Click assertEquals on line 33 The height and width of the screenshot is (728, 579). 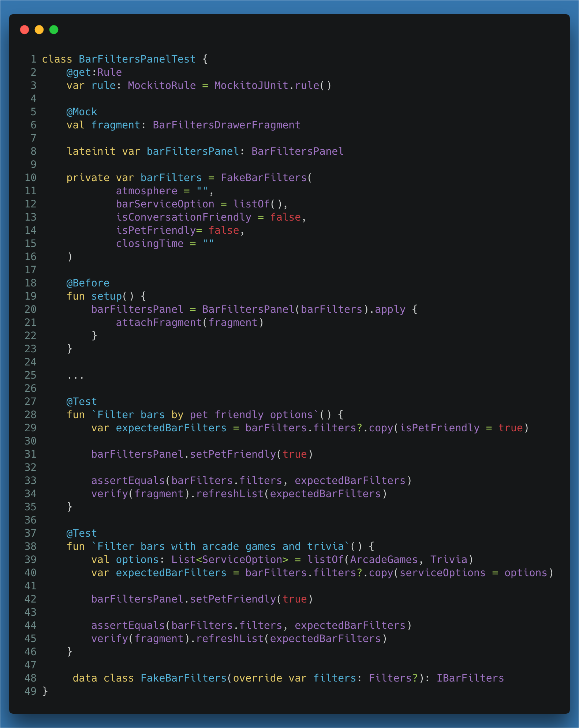click(x=128, y=481)
